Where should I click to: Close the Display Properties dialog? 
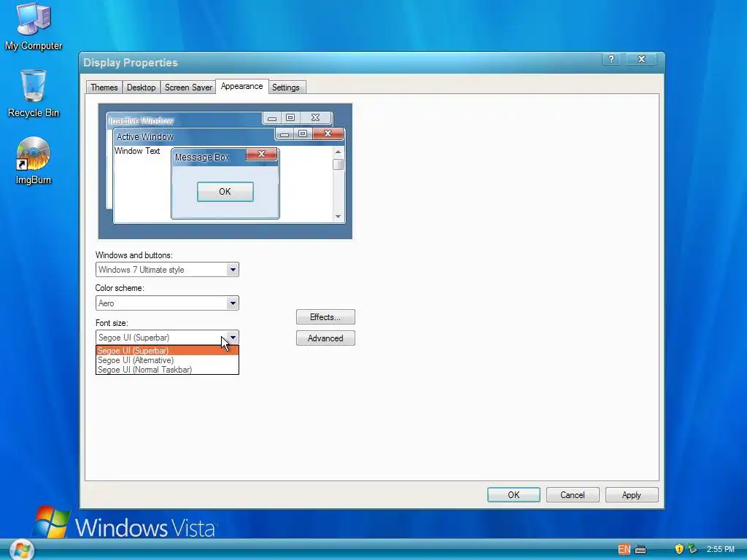tap(642, 59)
